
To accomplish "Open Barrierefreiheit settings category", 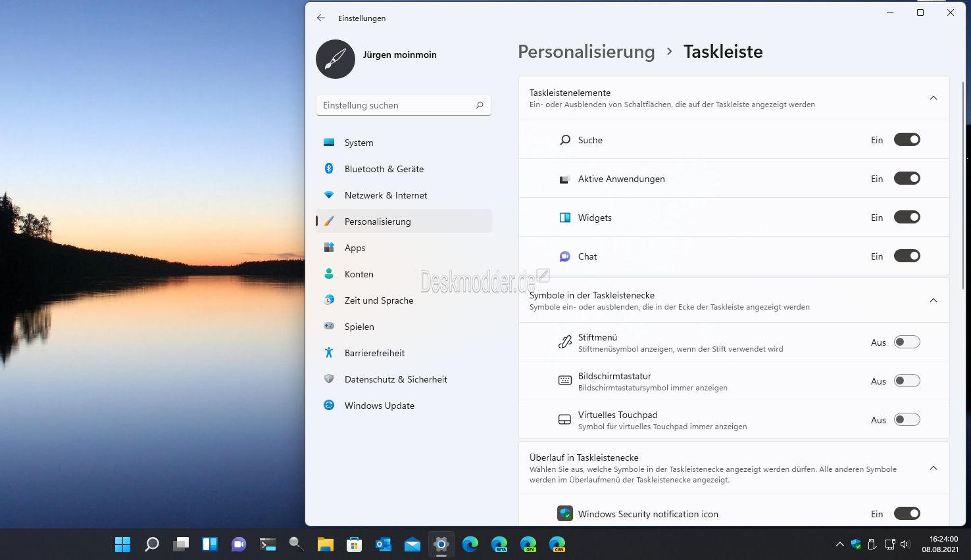I will click(404, 352).
